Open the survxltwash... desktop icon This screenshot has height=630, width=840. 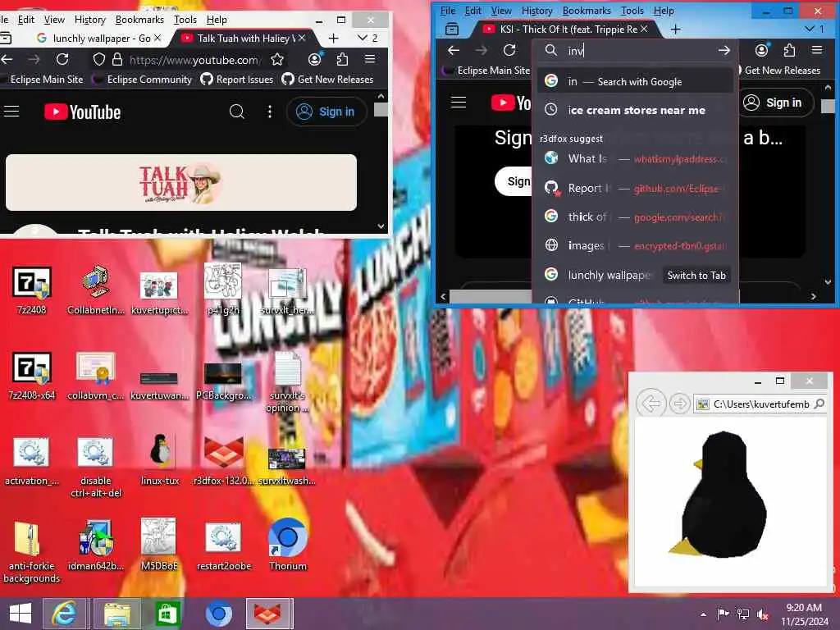[x=287, y=466]
